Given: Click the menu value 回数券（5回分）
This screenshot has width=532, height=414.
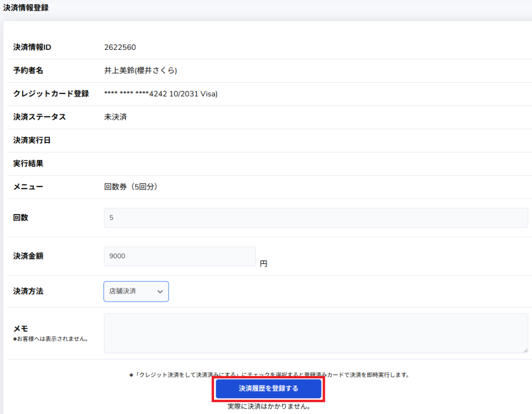Looking at the screenshot, I should [131, 186].
